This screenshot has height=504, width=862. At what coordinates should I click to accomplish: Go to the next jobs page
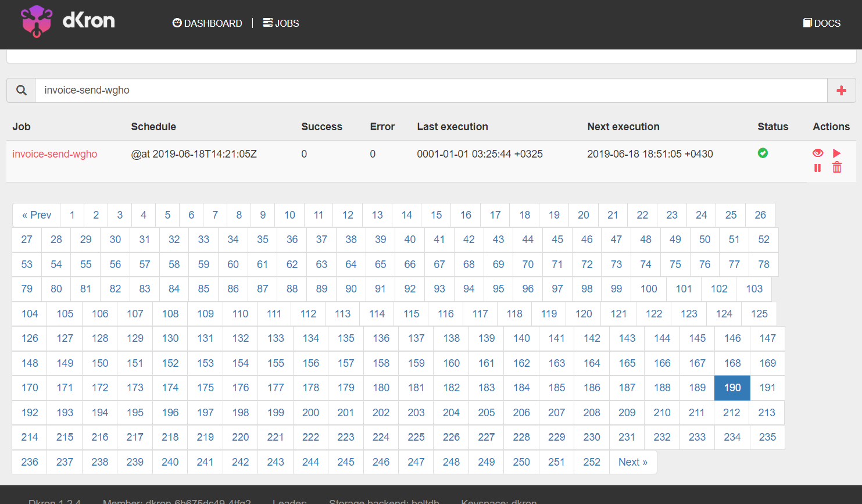click(x=632, y=462)
